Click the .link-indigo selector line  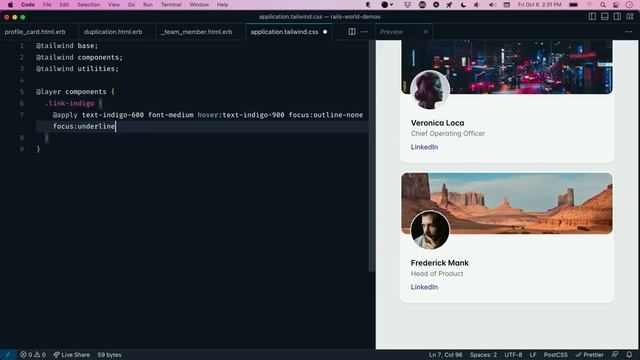73,103
